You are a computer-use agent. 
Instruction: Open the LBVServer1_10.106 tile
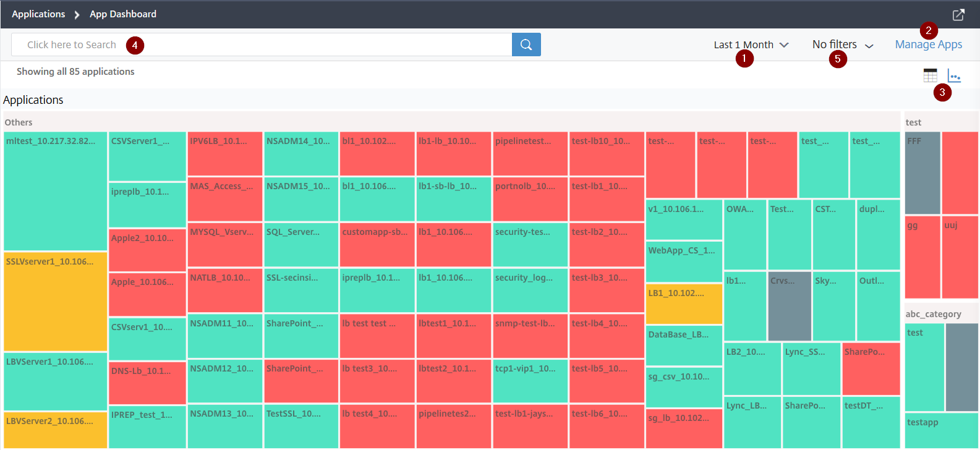click(x=56, y=381)
